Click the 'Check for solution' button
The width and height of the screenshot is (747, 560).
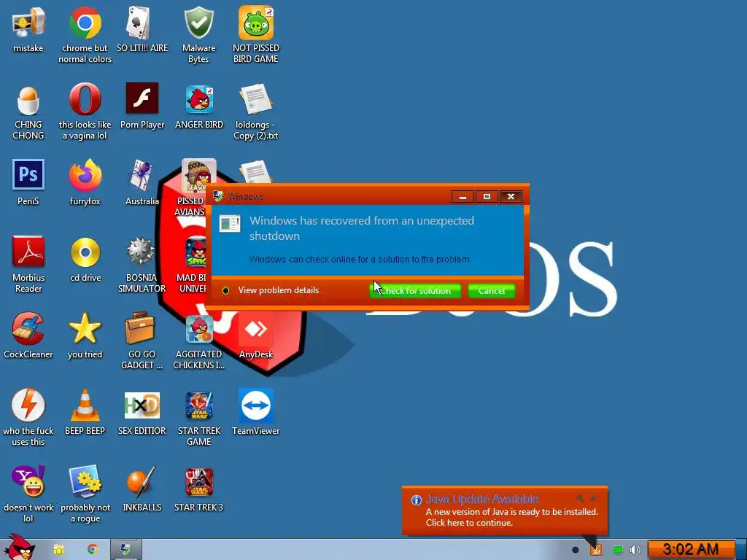click(x=415, y=290)
